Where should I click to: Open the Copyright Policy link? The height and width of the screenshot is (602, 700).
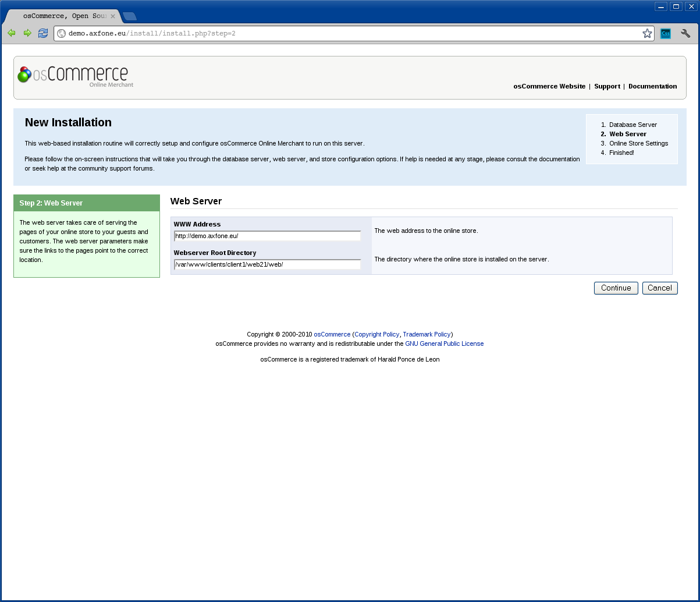click(376, 334)
